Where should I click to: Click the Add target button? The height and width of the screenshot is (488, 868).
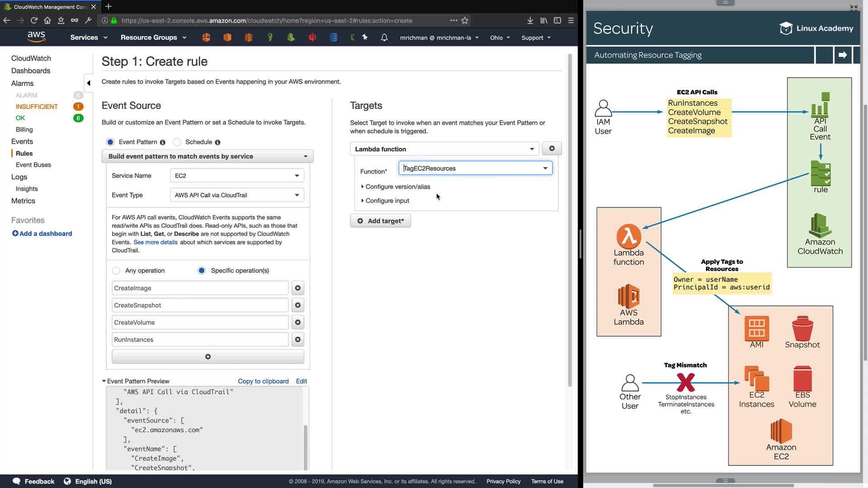point(380,221)
